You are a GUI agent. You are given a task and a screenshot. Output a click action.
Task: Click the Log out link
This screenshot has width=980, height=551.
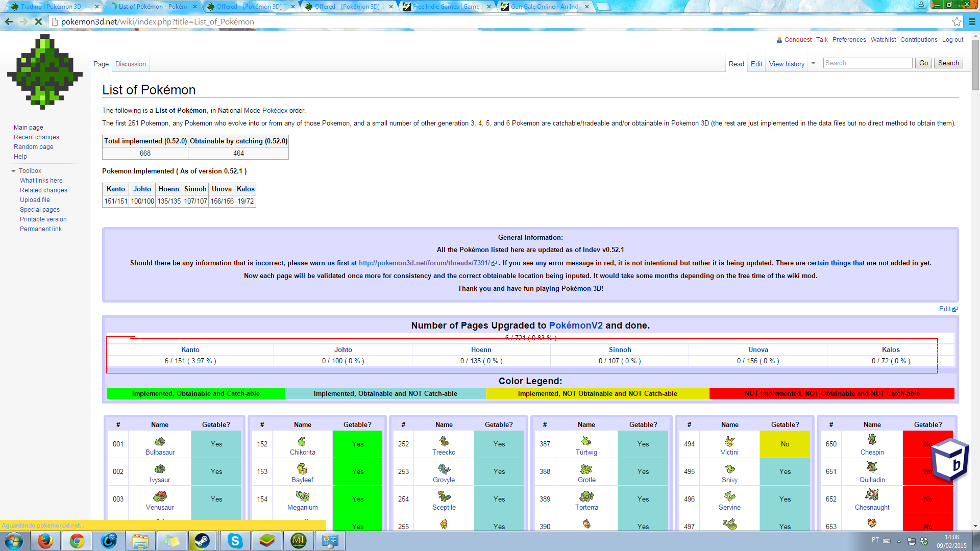[952, 40]
